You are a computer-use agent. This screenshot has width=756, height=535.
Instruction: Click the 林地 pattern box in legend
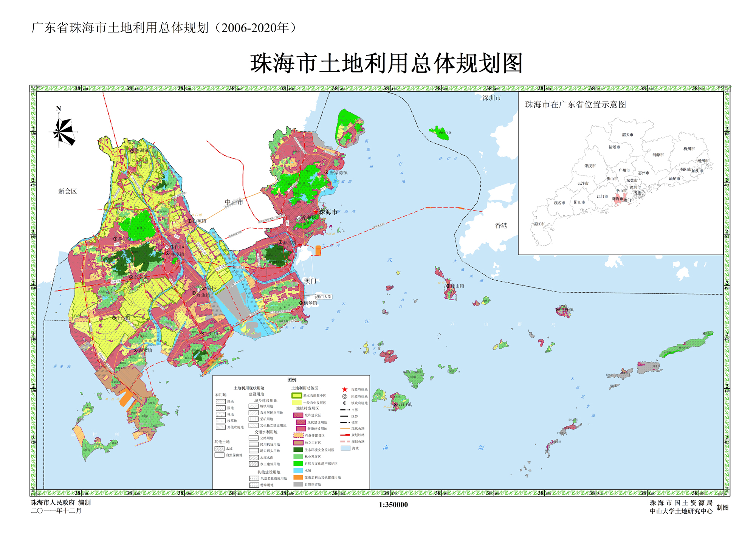tap(221, 414)
